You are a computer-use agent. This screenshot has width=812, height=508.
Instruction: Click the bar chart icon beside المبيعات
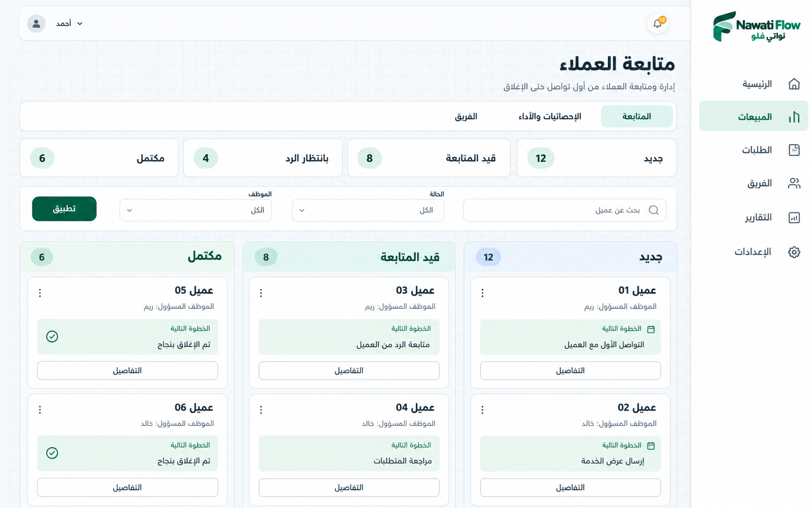point(794,117)
